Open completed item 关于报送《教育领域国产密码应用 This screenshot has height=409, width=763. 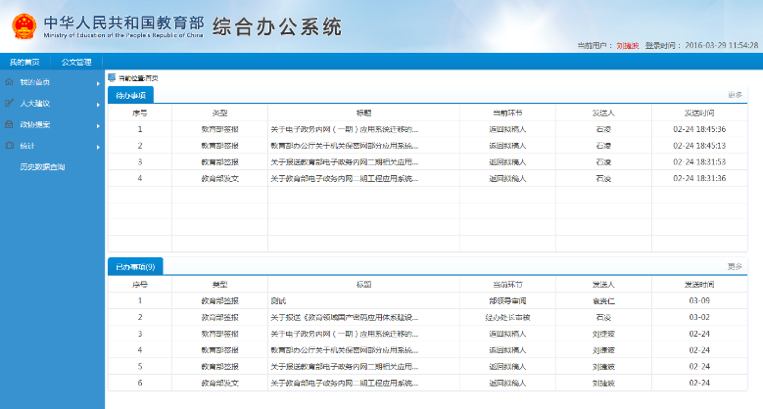coord(344,318)
